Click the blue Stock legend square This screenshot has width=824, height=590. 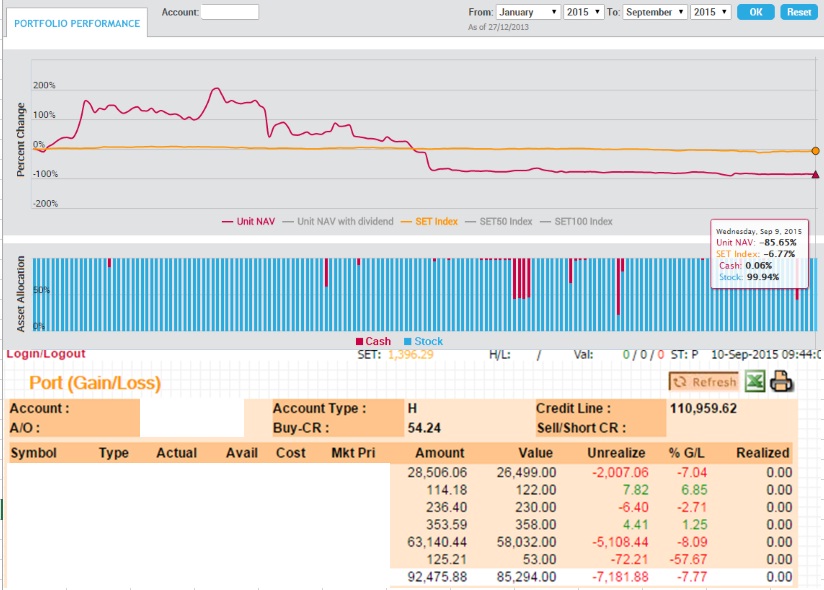pyautogui.click(x=408, y=342)
